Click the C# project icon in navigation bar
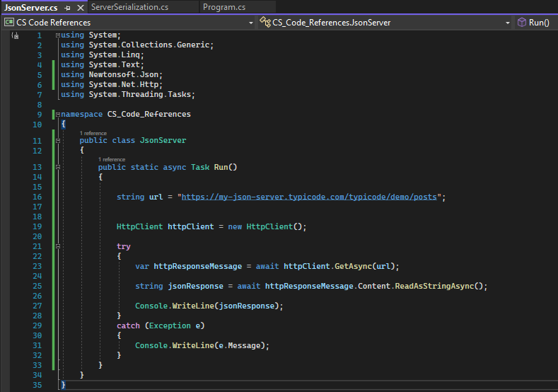Screen dimensions: 558x392 [x=9, y=23]
